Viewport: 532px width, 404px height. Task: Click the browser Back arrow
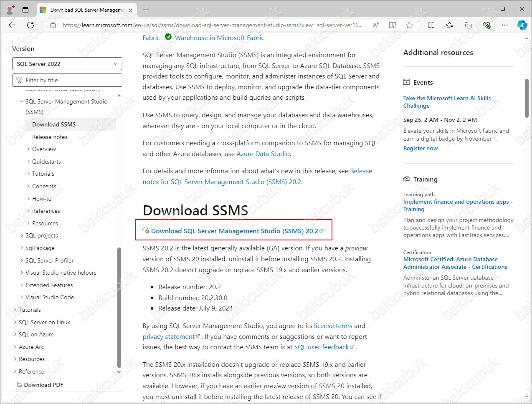pyautogui.click(x=12, y=25)
